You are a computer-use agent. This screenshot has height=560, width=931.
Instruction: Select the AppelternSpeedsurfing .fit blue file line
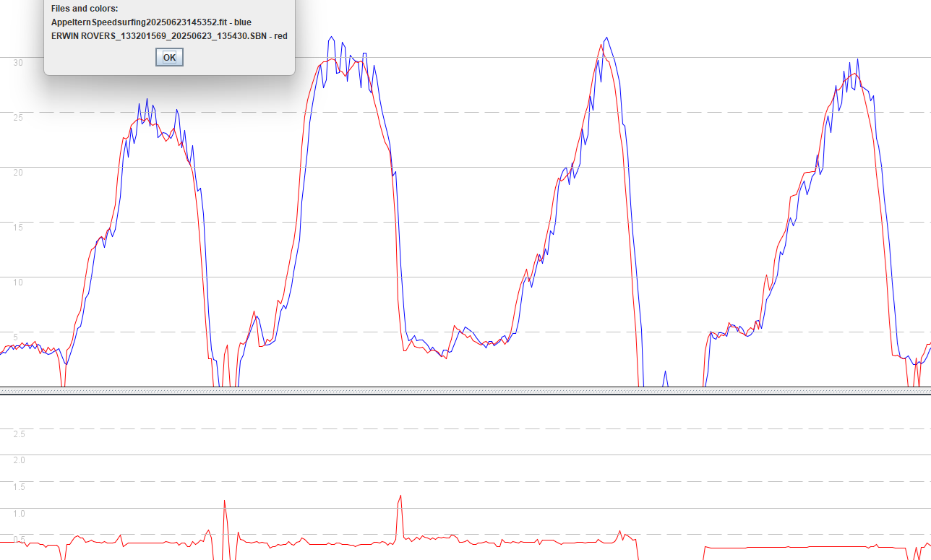click(151, 22)
